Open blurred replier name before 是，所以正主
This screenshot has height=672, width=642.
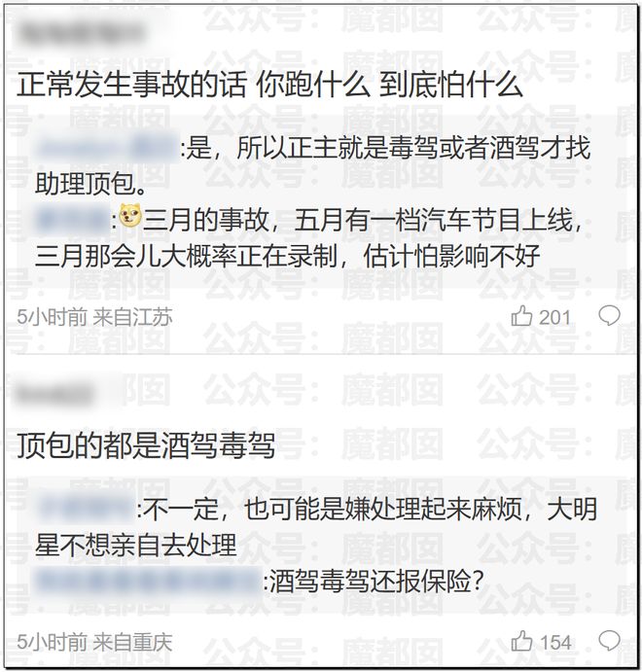point(107,148)
